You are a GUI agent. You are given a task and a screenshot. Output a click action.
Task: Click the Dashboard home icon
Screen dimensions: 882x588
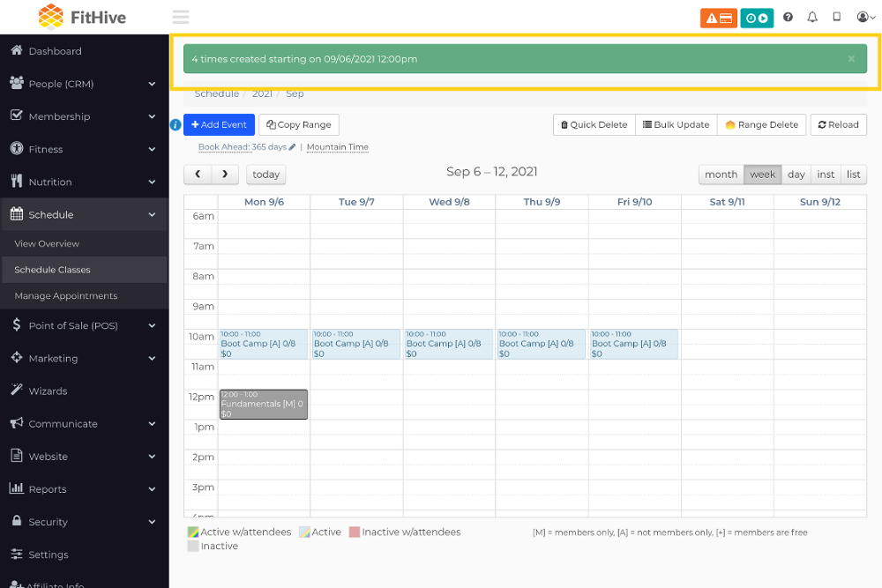pyautogui.click(x=16, y=50)
